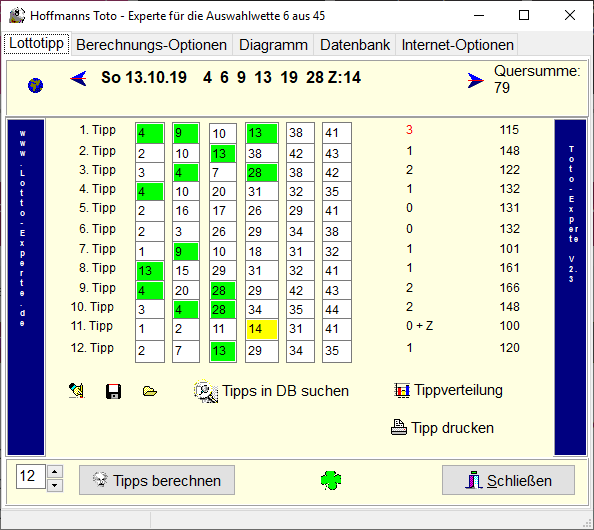Open the Diagramm tab

[273, 45]
